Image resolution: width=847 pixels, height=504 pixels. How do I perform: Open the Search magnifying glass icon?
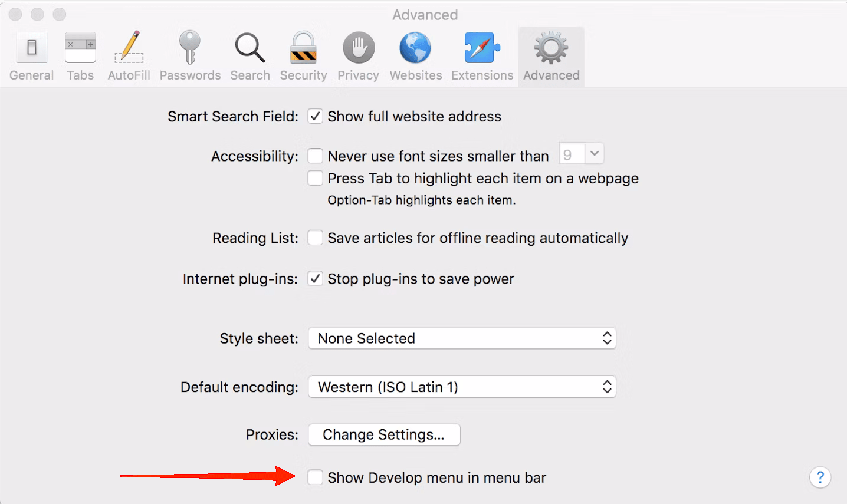click(x=250, y=47)
